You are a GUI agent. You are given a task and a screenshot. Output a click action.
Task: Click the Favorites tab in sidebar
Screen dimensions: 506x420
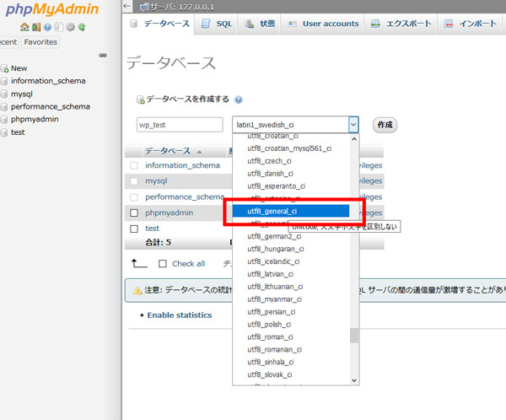click(40, 42)
